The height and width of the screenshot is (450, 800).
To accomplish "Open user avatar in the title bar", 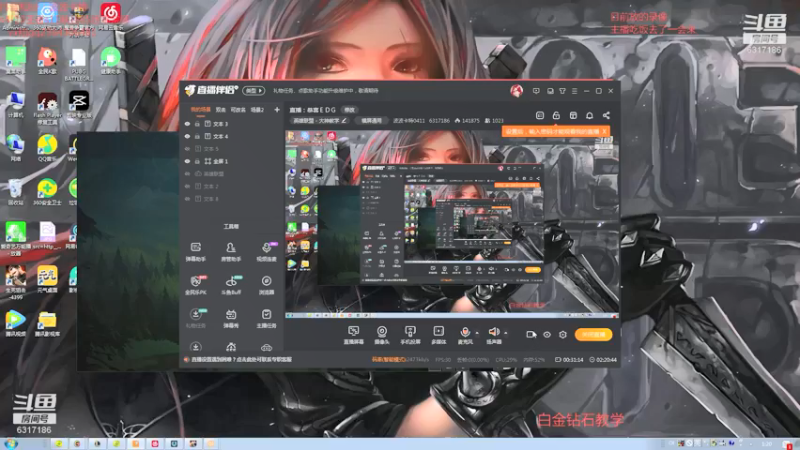I will [516, 91].
